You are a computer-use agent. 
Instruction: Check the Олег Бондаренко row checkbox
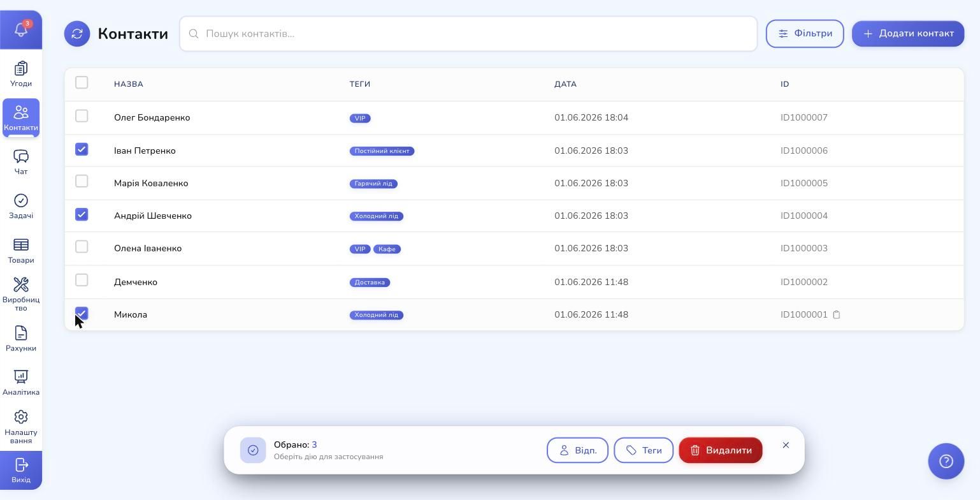82,116
